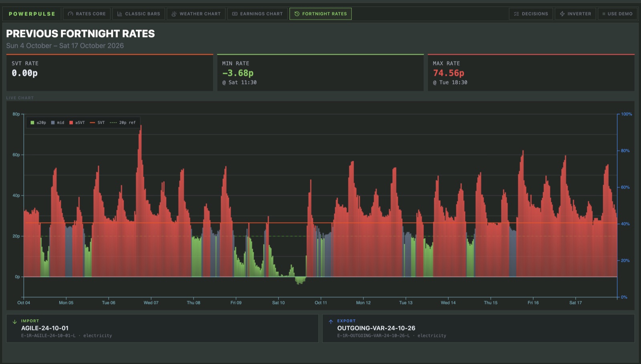Click the E-1R-AGILE-24-10-01-L tariff code
The width and height of the screenshot is (641, 364).
(48, 336)
